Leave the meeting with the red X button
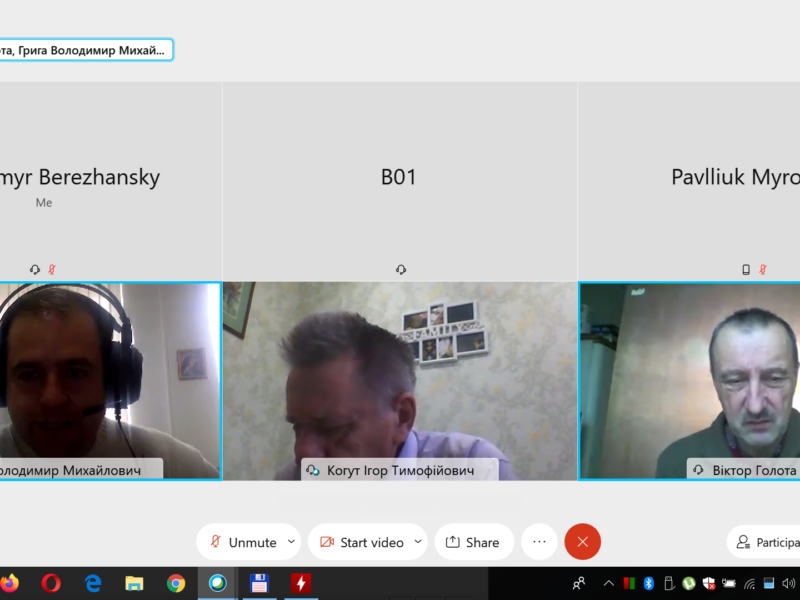Screen dimensions: 800x600 [x=582, y=542]
